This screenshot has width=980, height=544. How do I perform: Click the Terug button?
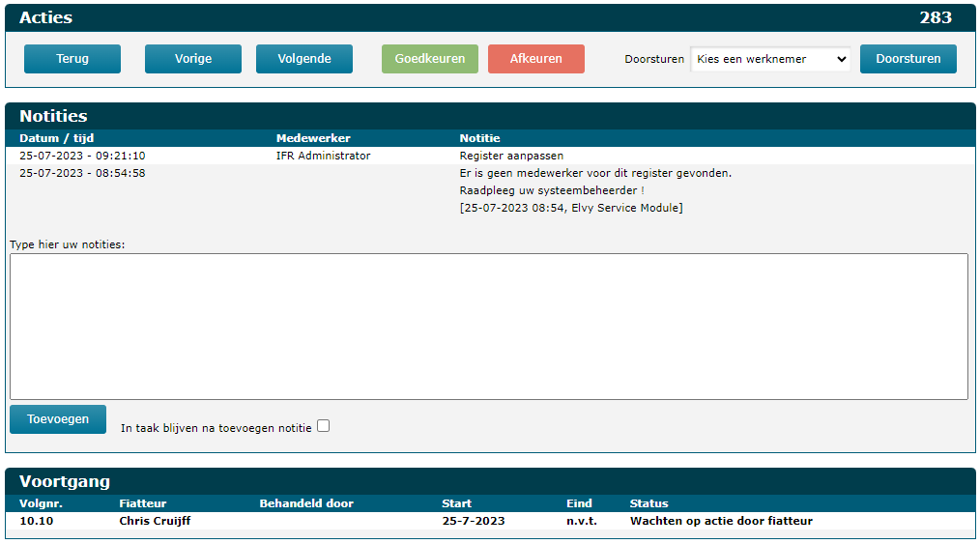pyautogui.click(x=72, y=59)
